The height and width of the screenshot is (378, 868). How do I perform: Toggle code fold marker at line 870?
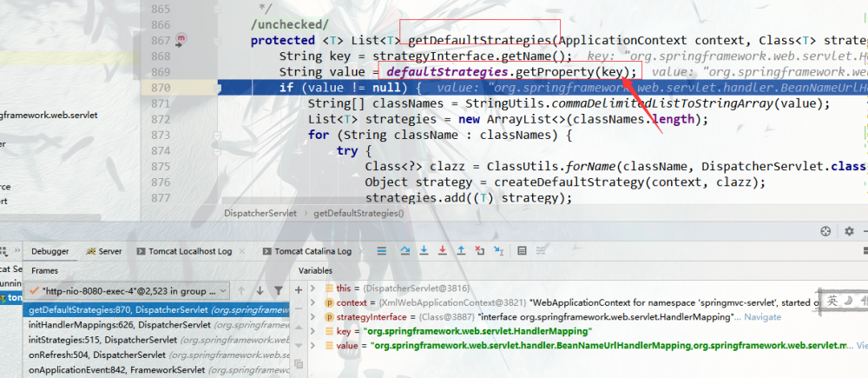[218, 88]
